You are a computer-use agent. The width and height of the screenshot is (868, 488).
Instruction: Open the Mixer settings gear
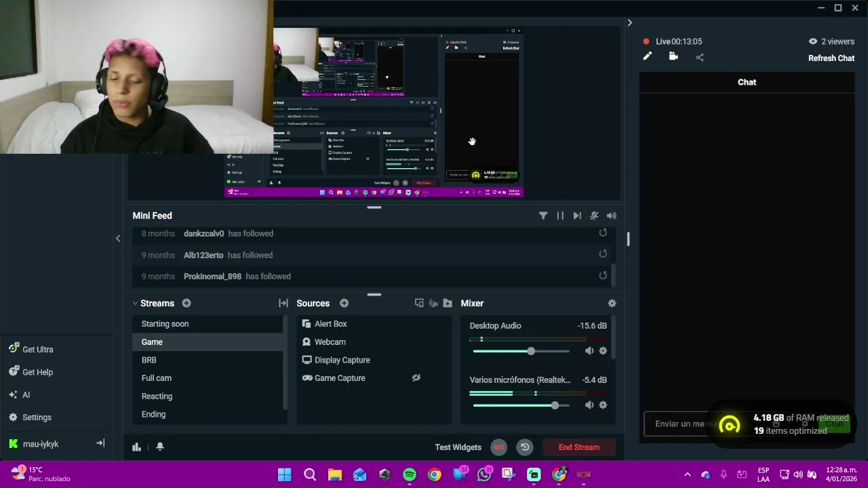click(x=612, y=303)
